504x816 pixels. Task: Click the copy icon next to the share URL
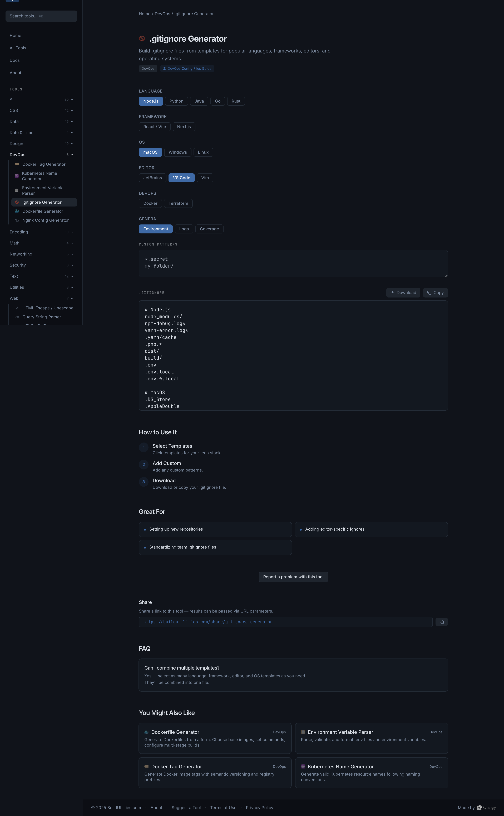click(x=442, y=622)
